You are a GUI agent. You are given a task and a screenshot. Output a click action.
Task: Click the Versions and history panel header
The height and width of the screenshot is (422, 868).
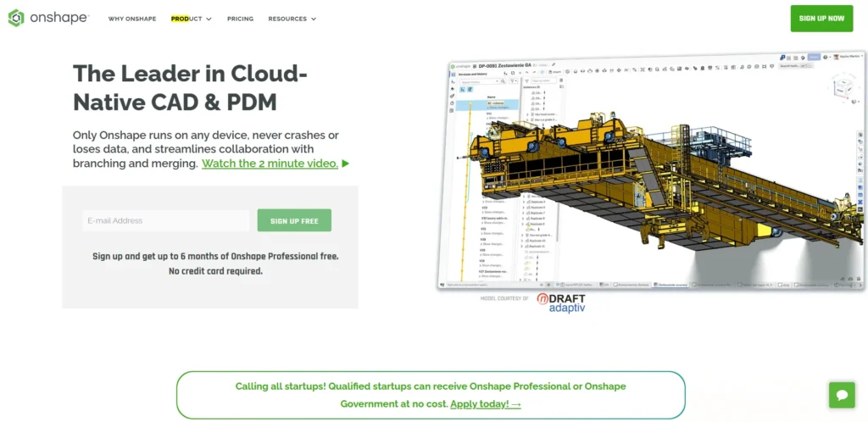click(473, 74)
